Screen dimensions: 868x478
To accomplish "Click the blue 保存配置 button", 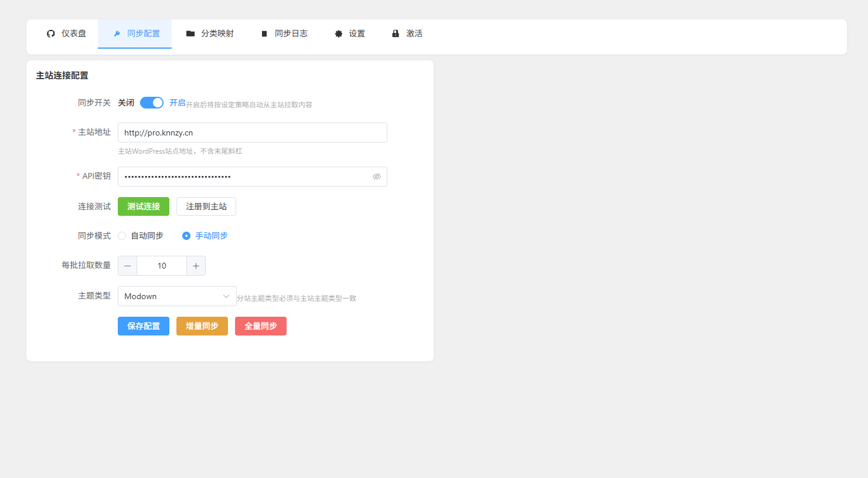I will tap(143, 326).
